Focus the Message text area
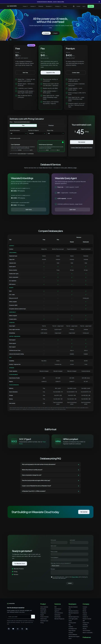The height and width of the screenshot is (644, 101). (70, 573)
